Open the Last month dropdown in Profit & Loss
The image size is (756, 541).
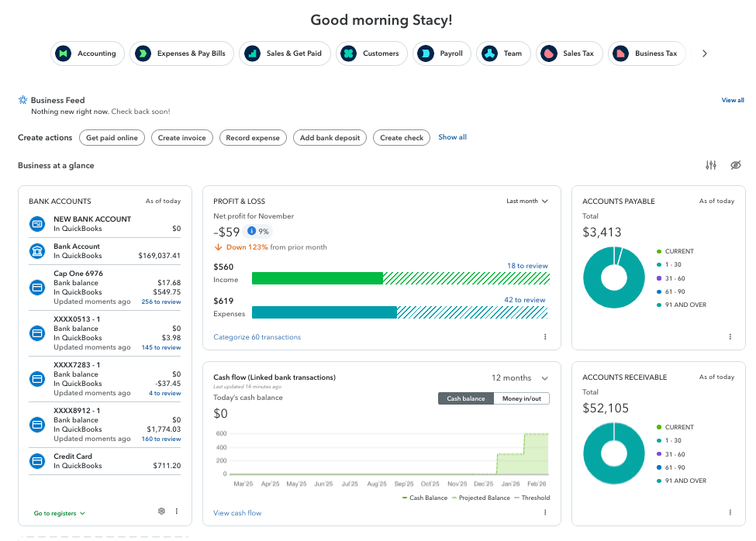(526, 201)
